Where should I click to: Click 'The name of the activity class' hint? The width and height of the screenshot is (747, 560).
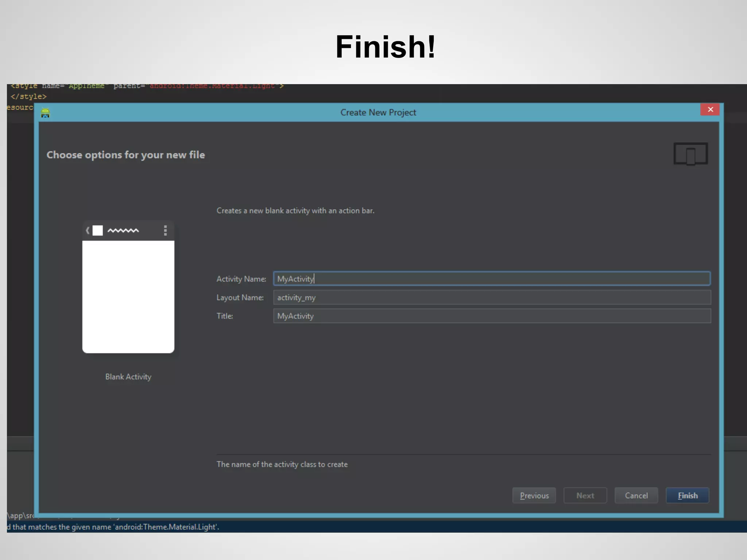pos(282,464)
